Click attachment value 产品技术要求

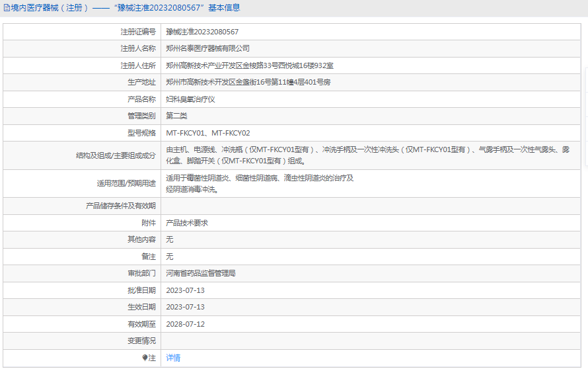click(187, 223)
